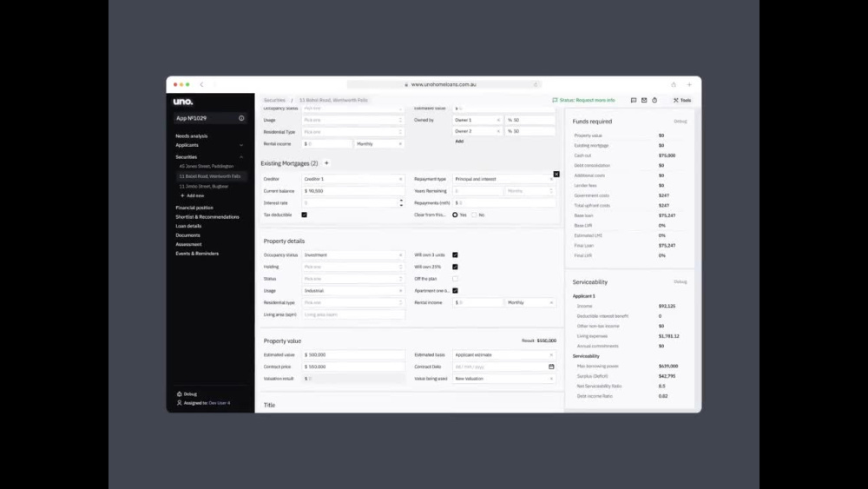Click Living area (sqm) input field
The width and height of the screenshot is (868, 489).
352,314
